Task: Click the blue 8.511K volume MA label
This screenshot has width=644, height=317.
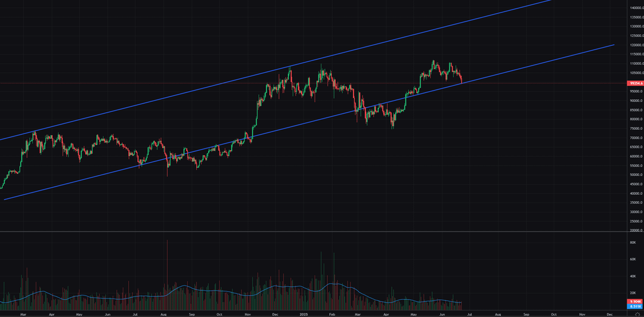Action: (636, 306)
